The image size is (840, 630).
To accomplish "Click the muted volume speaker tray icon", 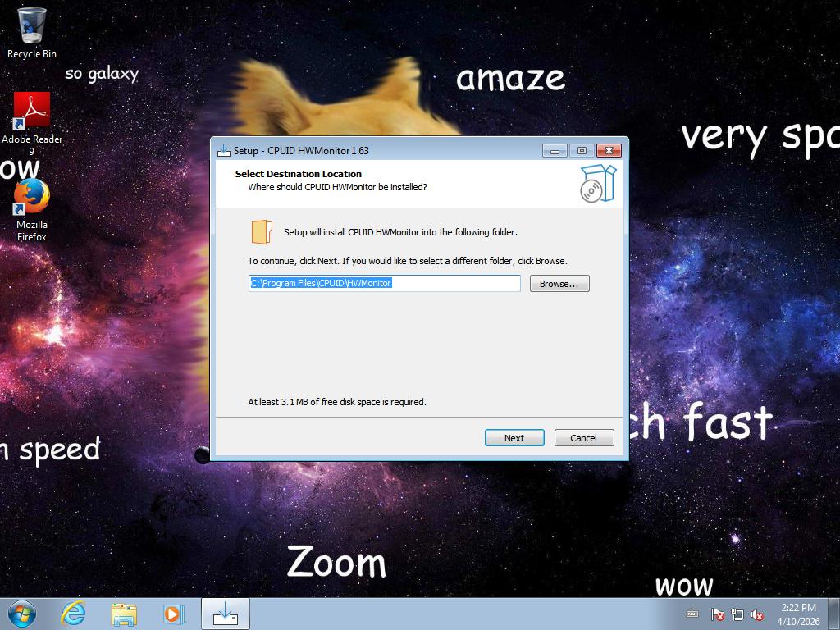I will click(758, 614).
